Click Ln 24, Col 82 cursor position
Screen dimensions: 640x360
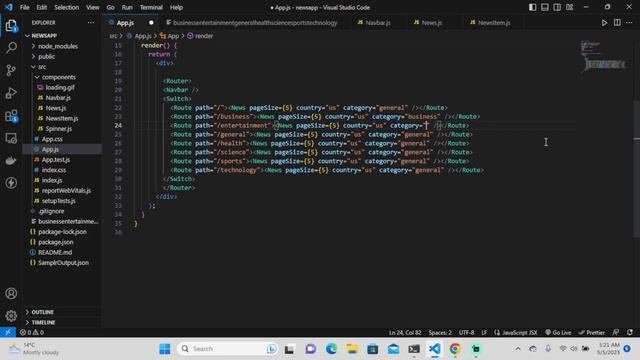[x=405, y=332]
